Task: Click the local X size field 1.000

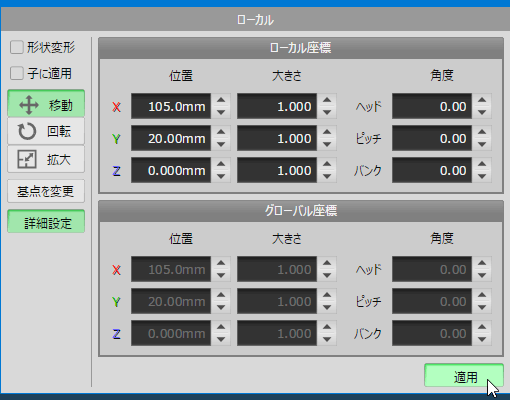Action: tap(277, 106)
